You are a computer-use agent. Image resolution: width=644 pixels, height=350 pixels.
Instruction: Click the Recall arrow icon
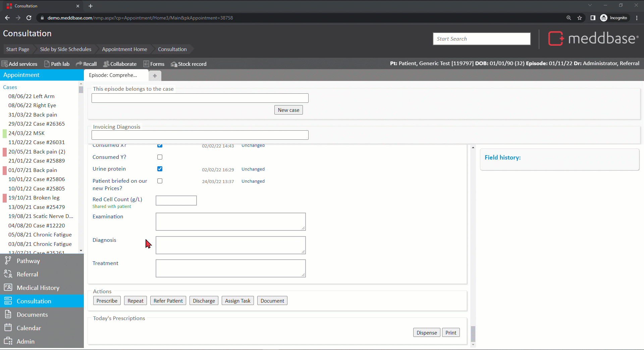pos(79,64)
